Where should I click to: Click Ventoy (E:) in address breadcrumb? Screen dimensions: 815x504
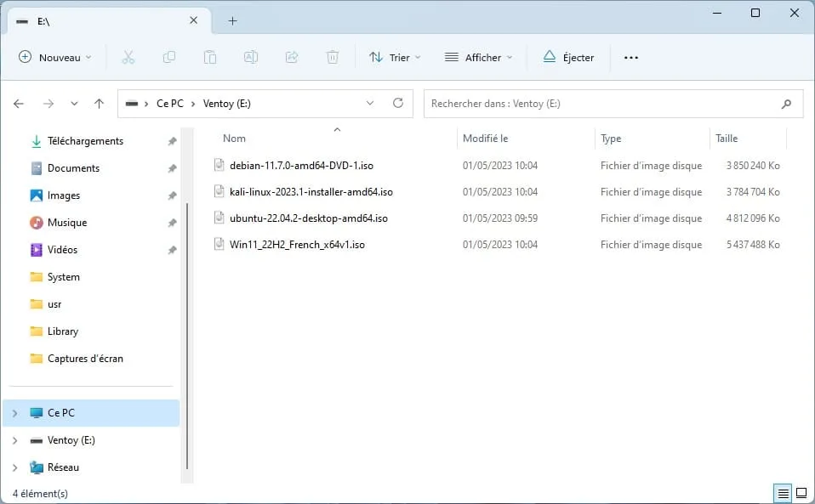tap(227, 104)
